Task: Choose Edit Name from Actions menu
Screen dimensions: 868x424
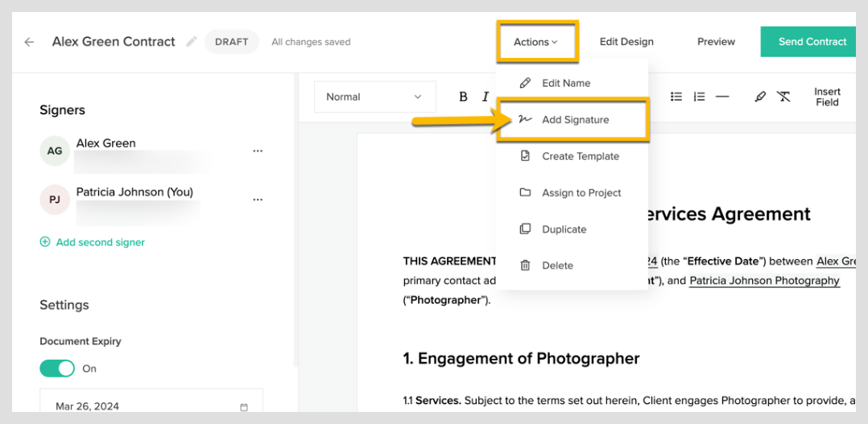Action: coord(572,83)
